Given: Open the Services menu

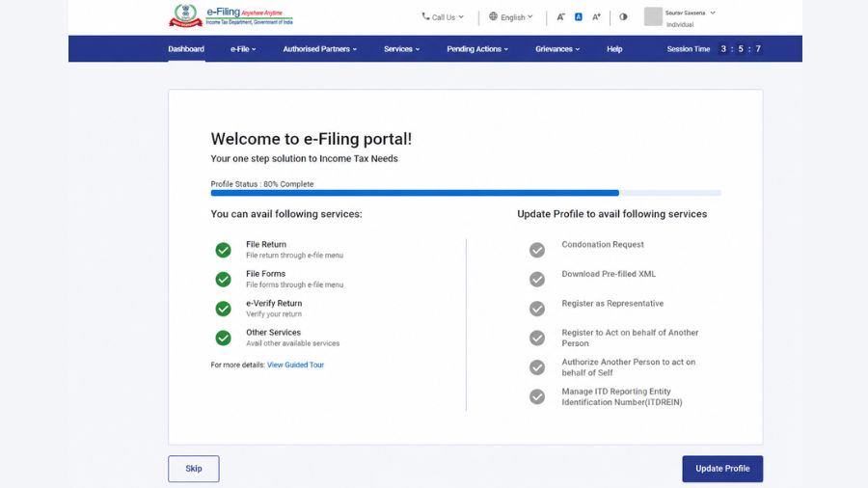Looking at the screenshot, I should tap(401, 48).
